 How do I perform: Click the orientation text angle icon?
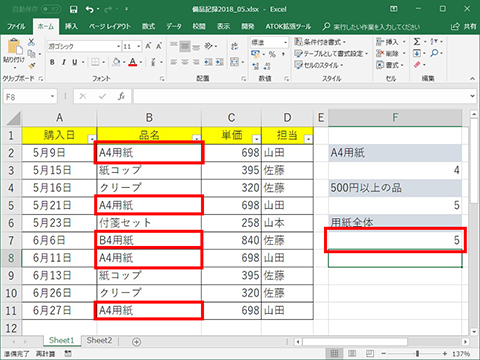point(209,46)
